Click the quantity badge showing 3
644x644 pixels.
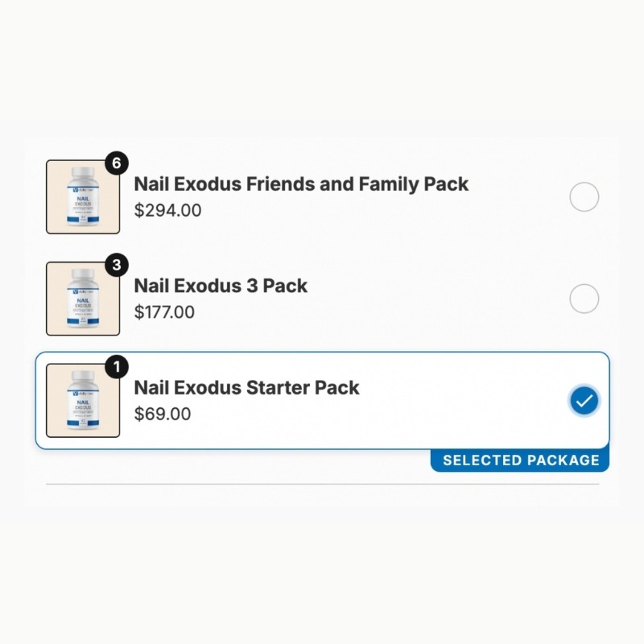click(x=117, y=265)
